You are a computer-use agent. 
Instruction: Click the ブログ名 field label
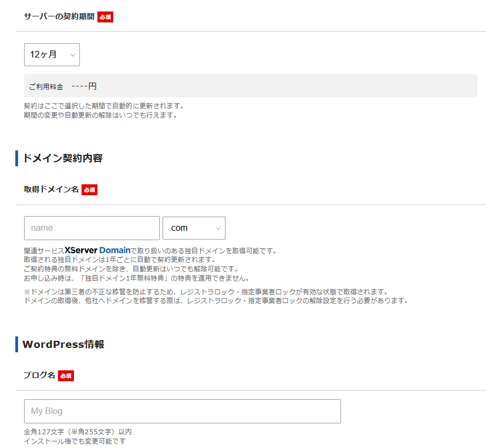click(x=39, y=375)
